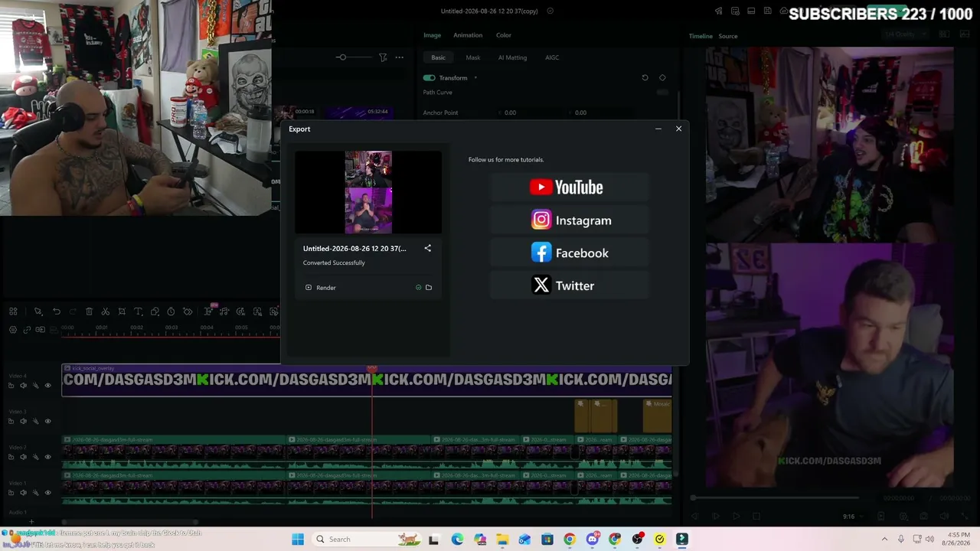Open timeline settings gear

coord(13,330)
